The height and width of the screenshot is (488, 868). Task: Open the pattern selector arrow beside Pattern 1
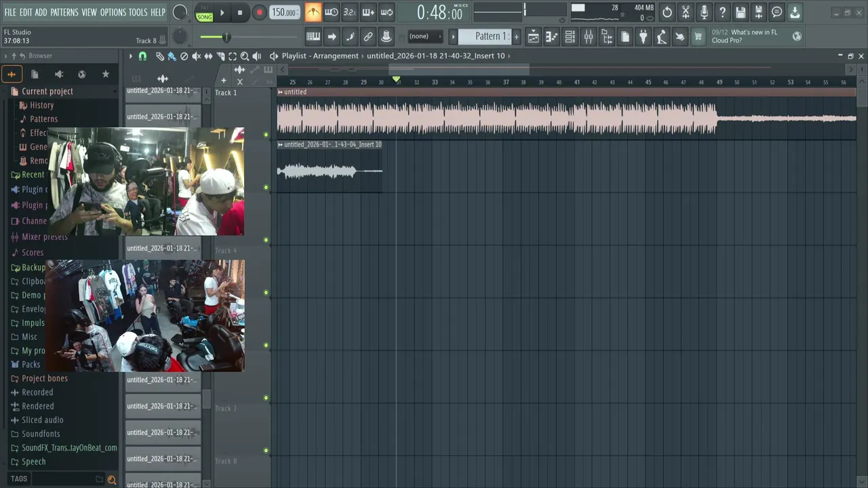(x=454, y=37)
